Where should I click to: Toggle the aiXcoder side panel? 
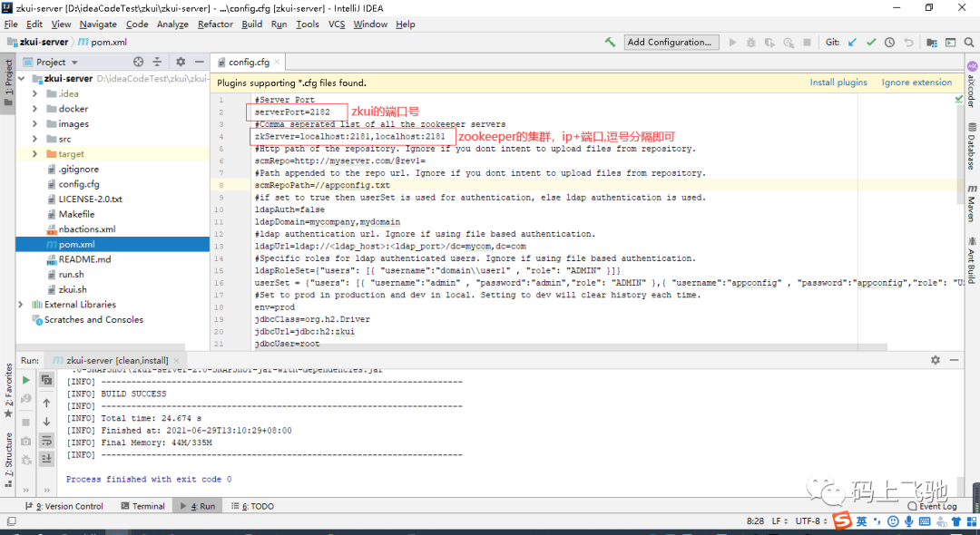tap(972, 86)
